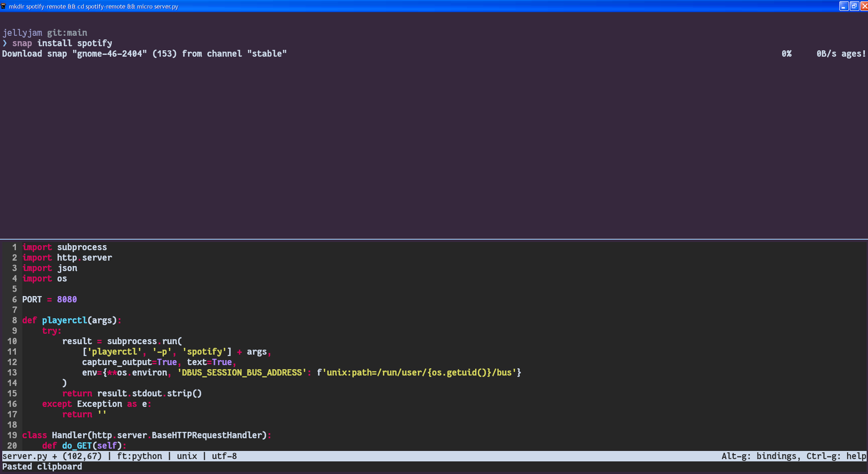
Task: Place cursor on the "return ''" line
Action: pos(84,415)
